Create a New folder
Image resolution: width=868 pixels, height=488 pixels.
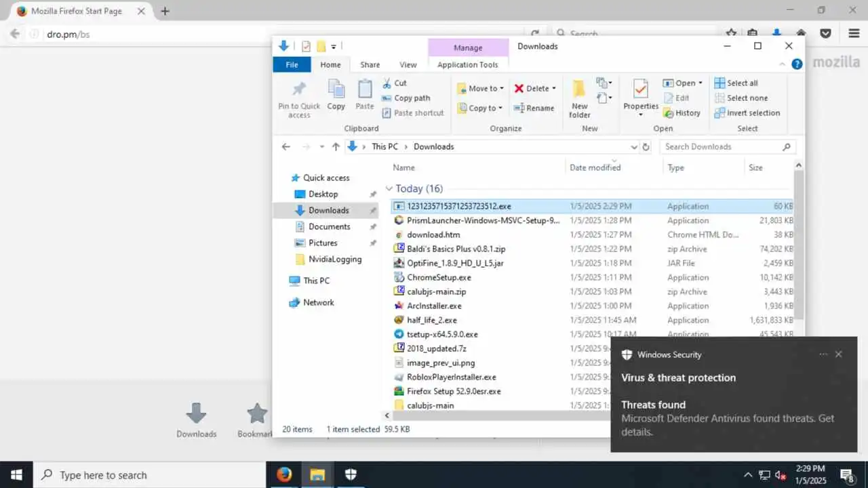[579, 98]
